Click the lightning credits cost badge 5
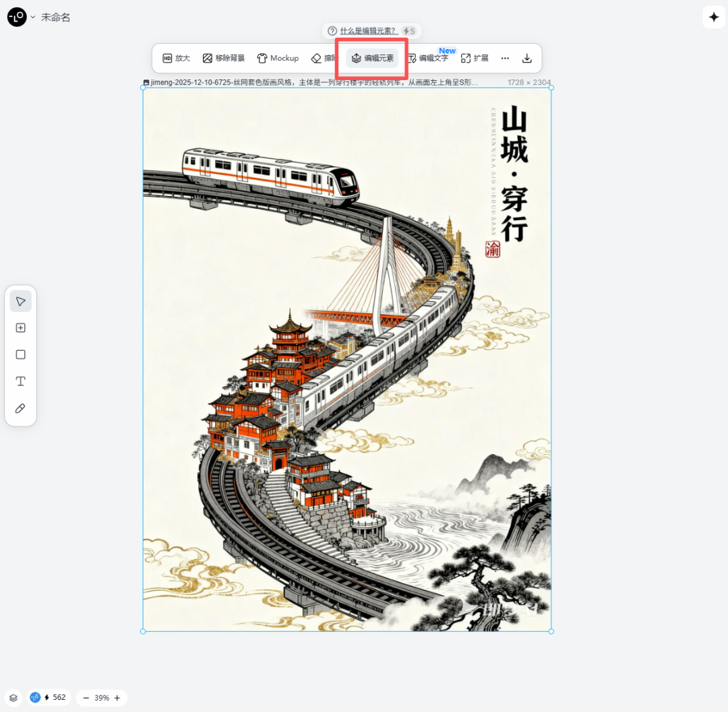Viewport: 728px width, 712px height. pos(409,31)
